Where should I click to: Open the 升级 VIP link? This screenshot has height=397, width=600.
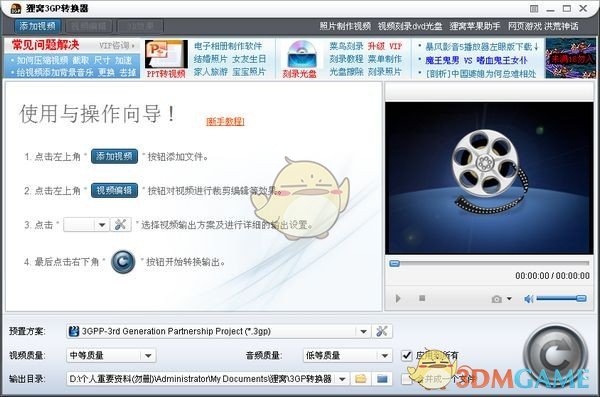(385, 46)
